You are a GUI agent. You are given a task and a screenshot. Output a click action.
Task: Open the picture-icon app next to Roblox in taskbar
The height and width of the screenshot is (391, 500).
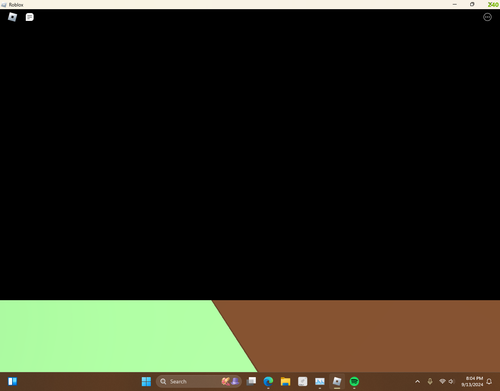coord(320,381)
